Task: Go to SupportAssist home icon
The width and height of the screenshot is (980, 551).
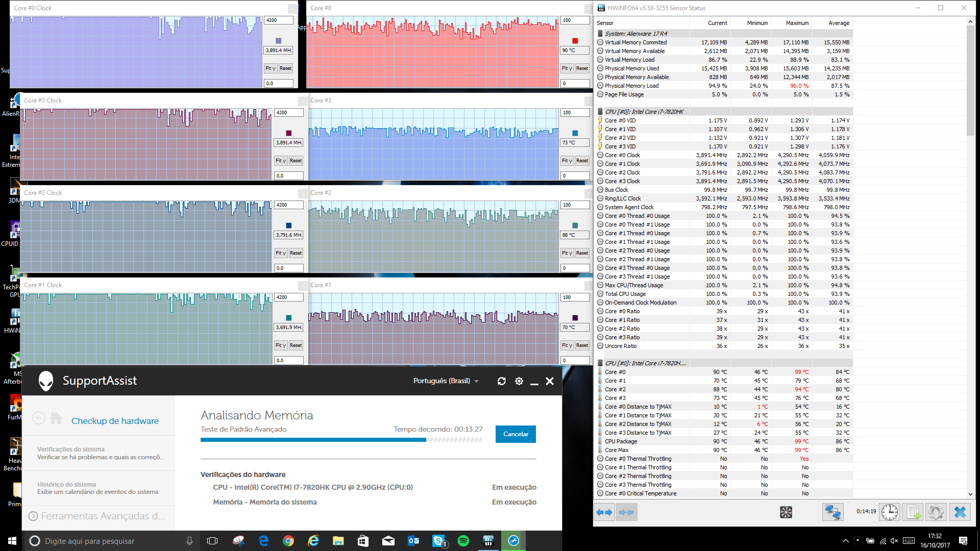Action: (x=56, y=418)
